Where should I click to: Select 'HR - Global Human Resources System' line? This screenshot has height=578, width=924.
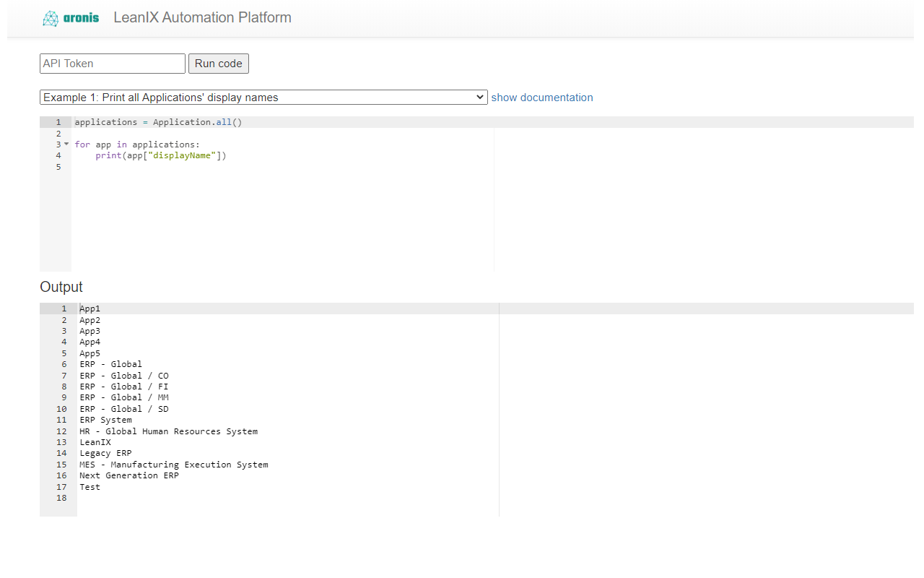169,431
